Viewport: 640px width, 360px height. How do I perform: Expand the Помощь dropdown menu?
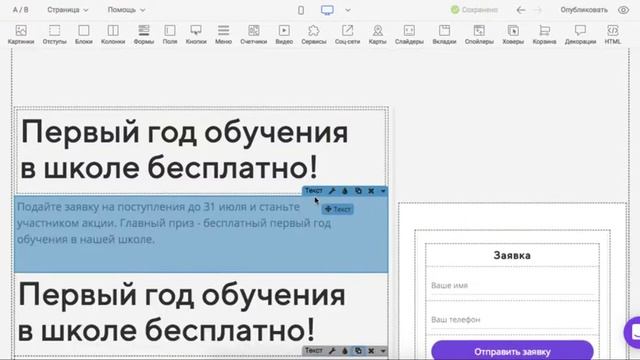(x=127, y=10)
